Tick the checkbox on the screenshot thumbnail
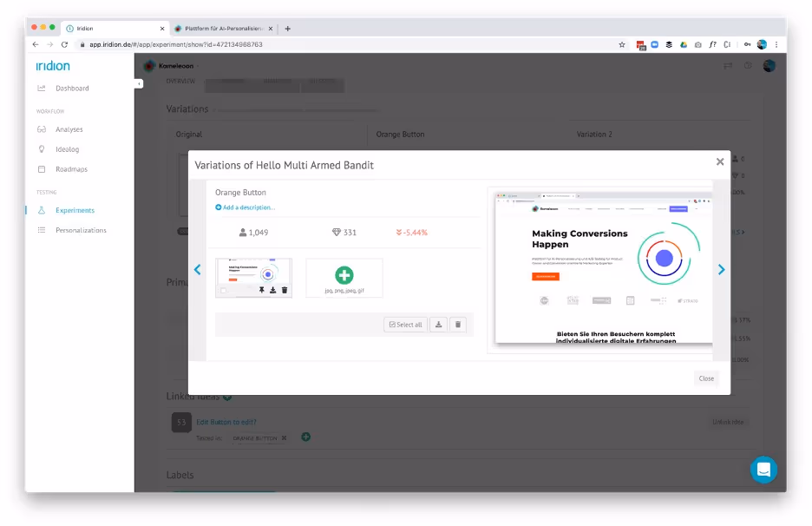The width and height of the screenshot is (812, 526). (223, 291)
